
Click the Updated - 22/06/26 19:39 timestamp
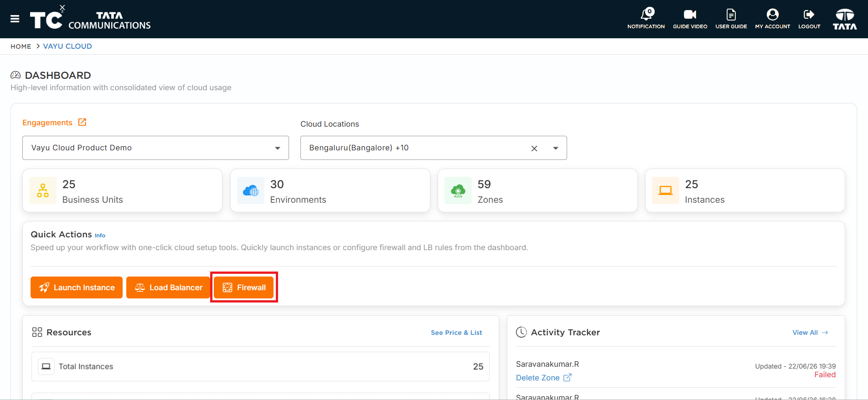pos(796,366)
